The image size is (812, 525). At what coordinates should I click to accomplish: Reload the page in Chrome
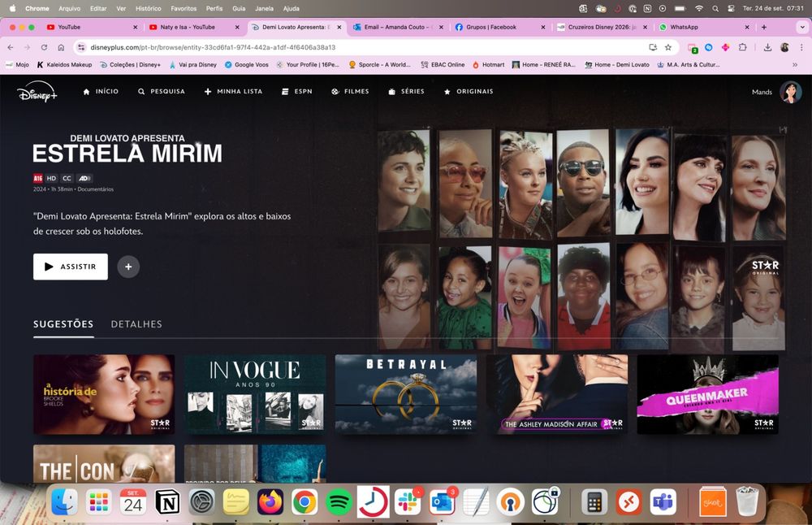pos(44,47)
